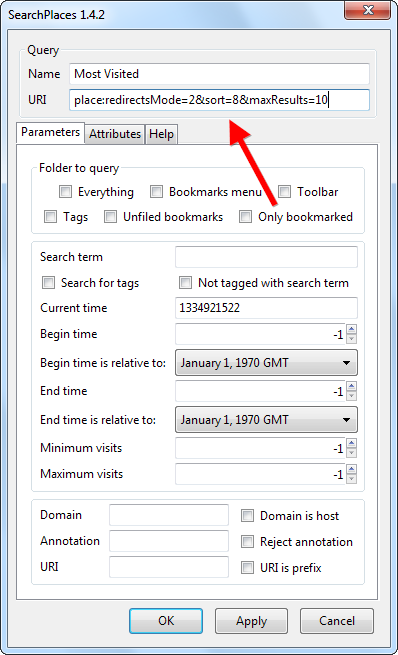Decrease End time with down arrow
Image resolution: width=398 pixels, height=655 pixels.
click(x=352, y=396)
